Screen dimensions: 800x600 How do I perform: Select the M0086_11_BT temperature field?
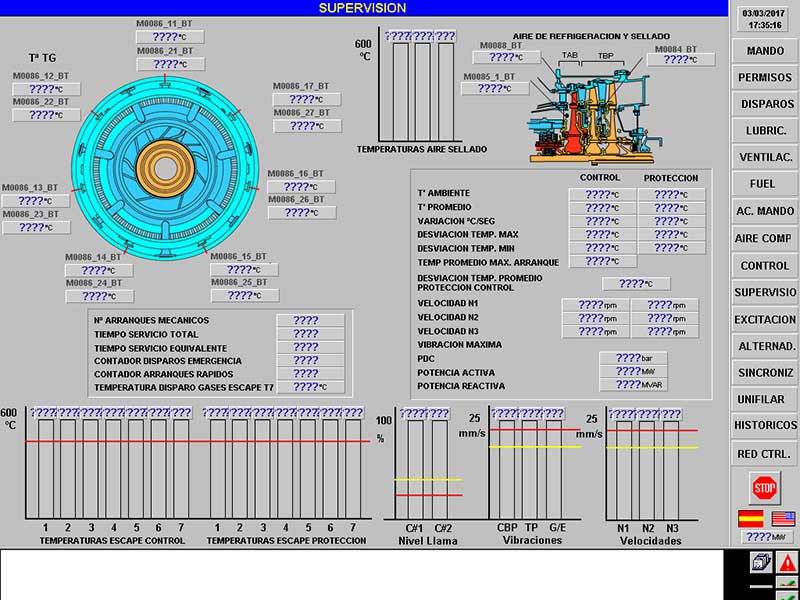pos(170,37)
